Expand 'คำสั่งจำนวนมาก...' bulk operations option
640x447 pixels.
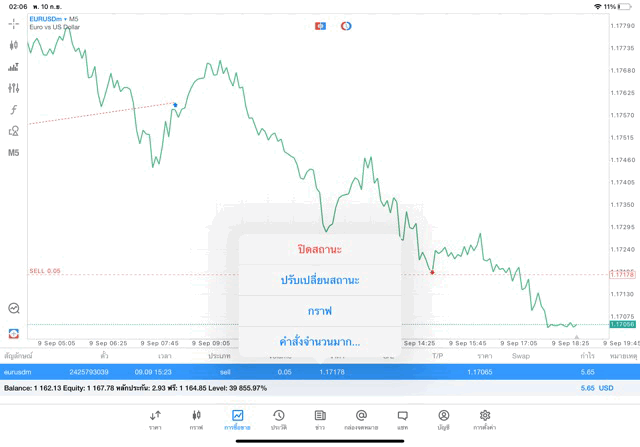tap(320, 342)
